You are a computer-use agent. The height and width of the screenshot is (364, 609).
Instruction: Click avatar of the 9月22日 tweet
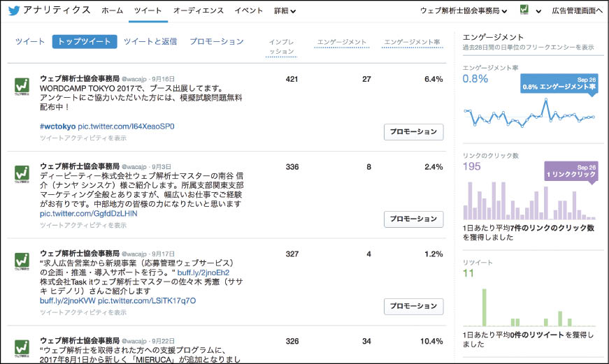22,349
